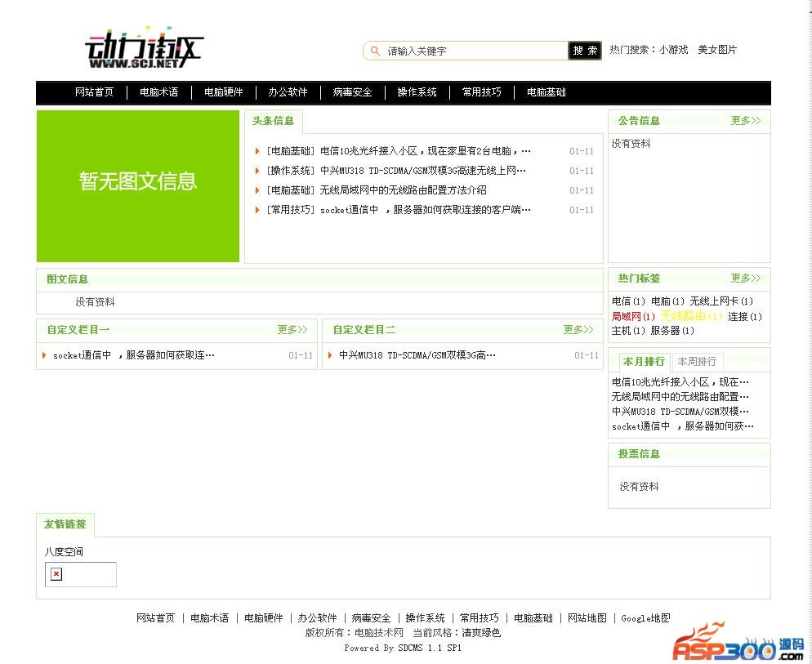Open headline 电信10兆光纤接入小区
812x664 pixels.
(x=425, y=151)
